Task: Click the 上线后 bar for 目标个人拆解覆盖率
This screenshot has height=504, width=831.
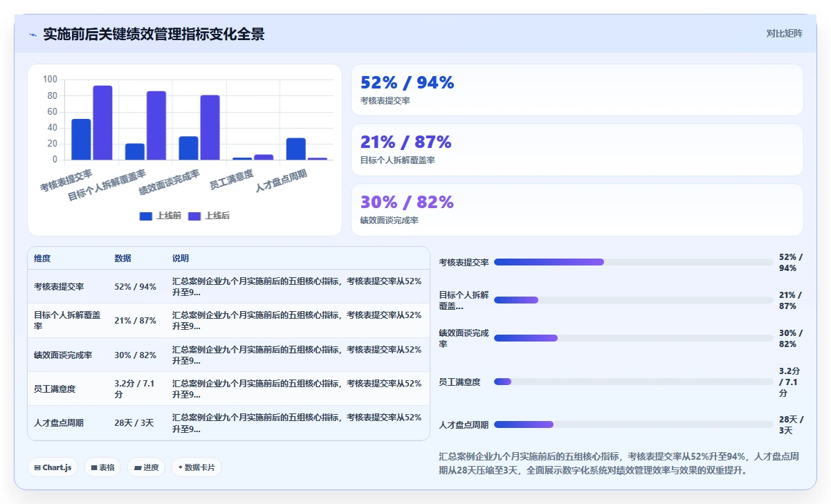Action: 156,125
